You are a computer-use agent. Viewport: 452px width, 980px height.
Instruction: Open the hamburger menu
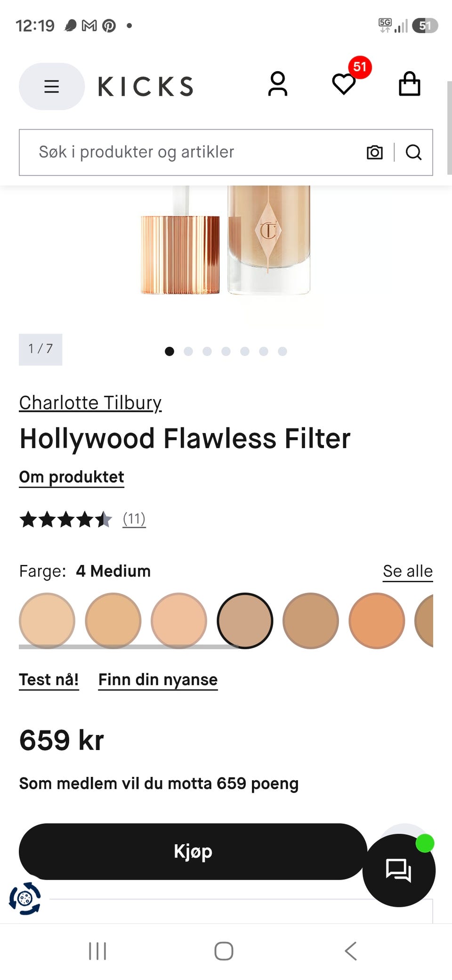click(52, 86)
